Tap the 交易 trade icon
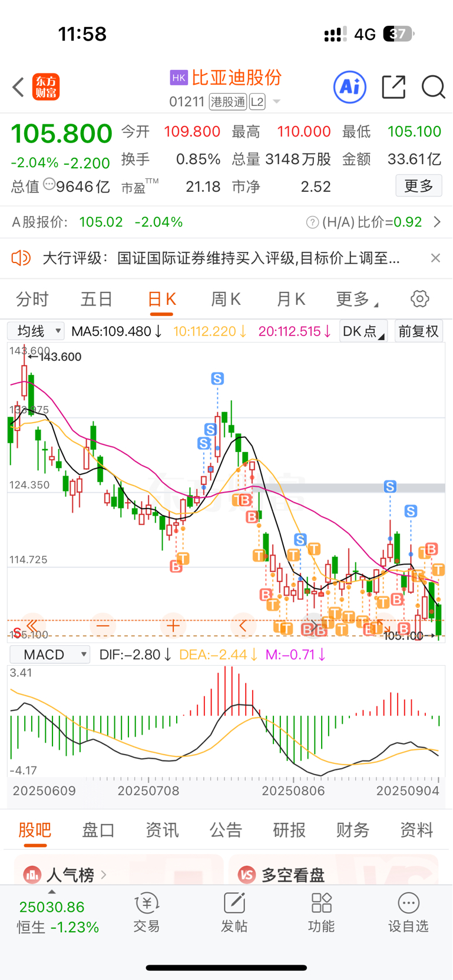The height and width of the screenshot is (980, 453). tap(147, 913)
